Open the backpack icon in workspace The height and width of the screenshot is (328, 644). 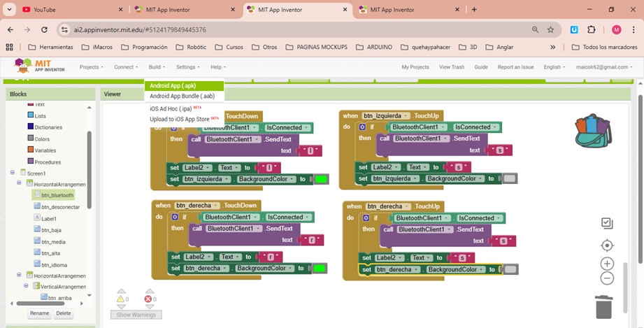pyautogui.click(x=592, y=131)
